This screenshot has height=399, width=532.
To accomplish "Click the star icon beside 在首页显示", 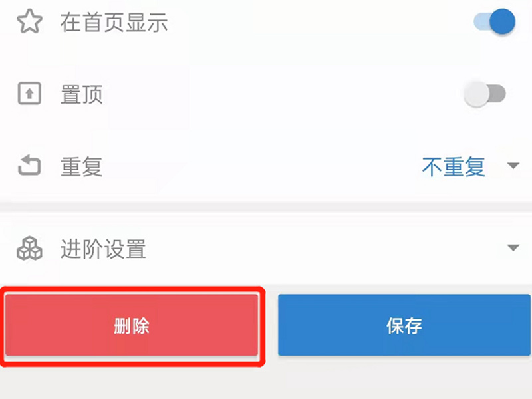I will (x=29, y=23).
